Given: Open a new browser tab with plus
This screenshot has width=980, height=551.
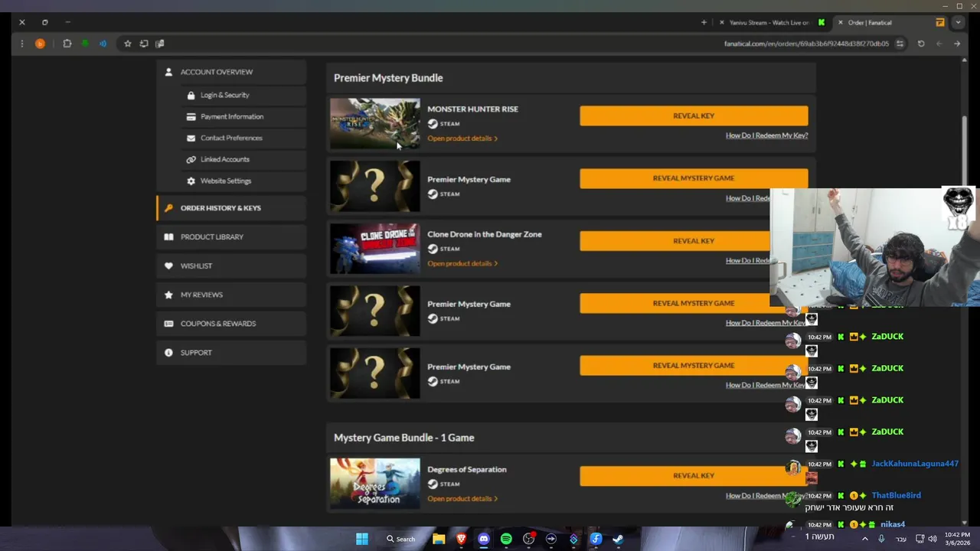Looking at the screenshot, I should (x=704, y=22).
